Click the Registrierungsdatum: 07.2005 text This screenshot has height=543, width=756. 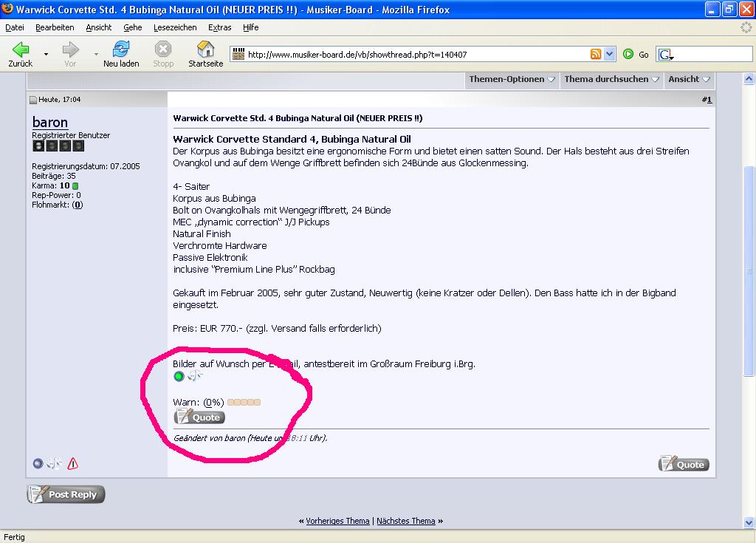click(86, 166)
